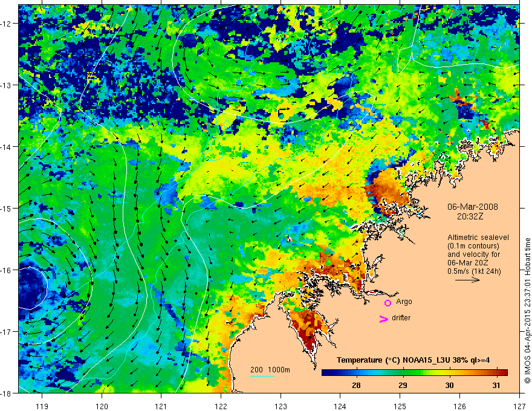This screenshot has height=411, width=532.
Task: Click the magenta Argo circle legend symbol
Action: pos(388,303)
